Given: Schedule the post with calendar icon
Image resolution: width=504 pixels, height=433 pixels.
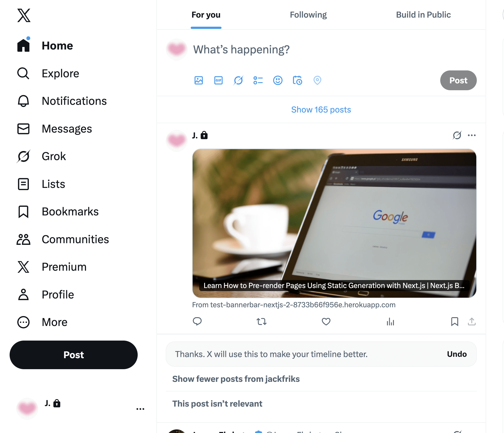Looking at the screenshot, I should point(297,80).
